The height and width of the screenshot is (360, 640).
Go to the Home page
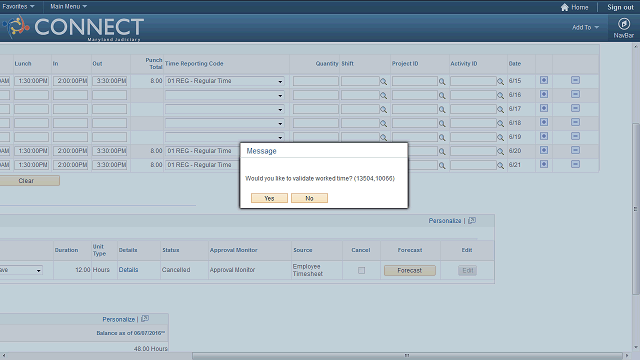pos(574,7)
